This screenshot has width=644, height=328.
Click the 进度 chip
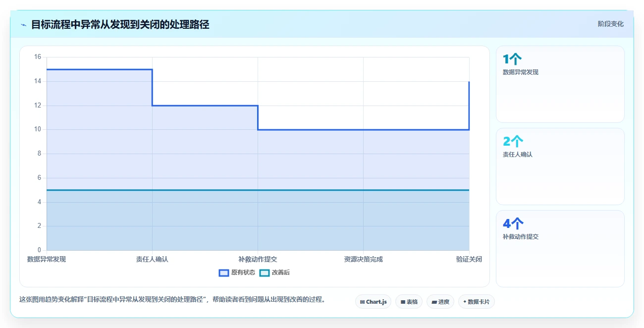[x=440, y=302]
